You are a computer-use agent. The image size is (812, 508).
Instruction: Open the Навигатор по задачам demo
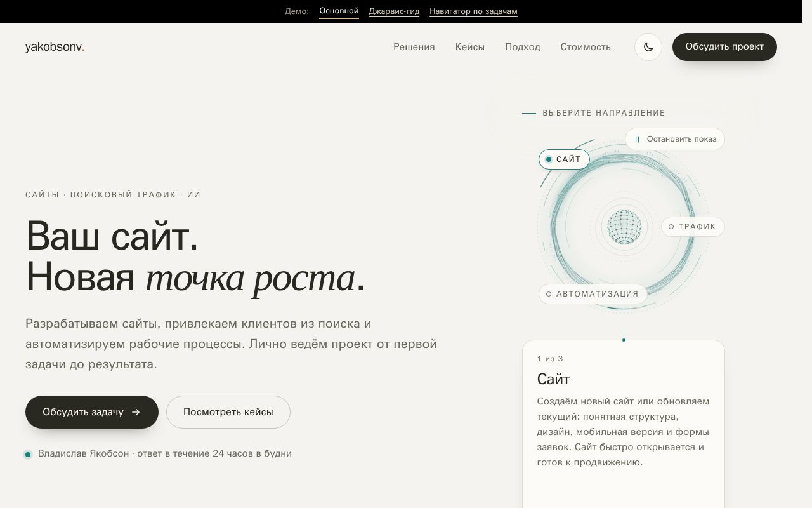(x=473, y=11)
